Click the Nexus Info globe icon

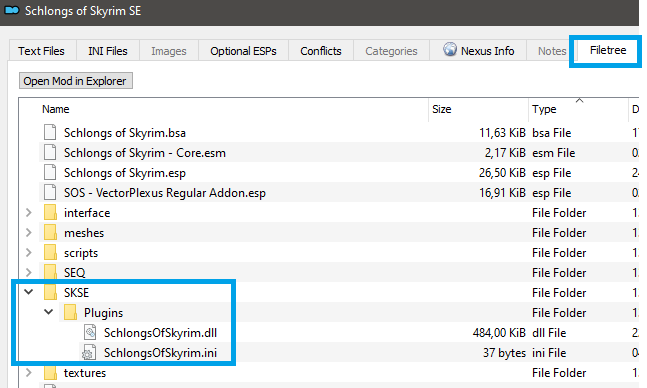450,49
